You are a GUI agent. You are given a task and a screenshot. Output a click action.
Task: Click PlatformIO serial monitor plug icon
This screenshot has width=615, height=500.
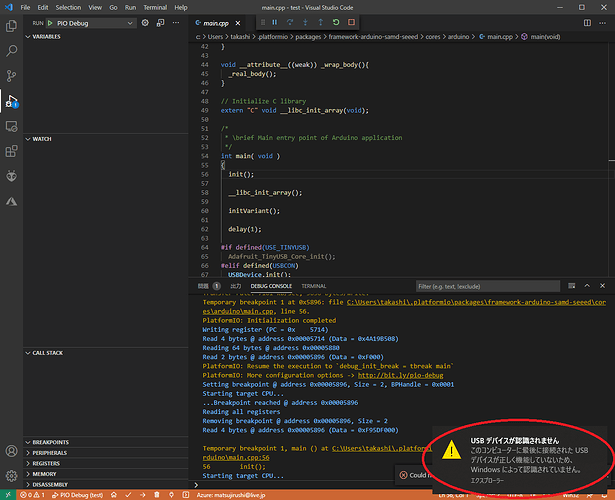pyautogui.click(x=171, y=495)
